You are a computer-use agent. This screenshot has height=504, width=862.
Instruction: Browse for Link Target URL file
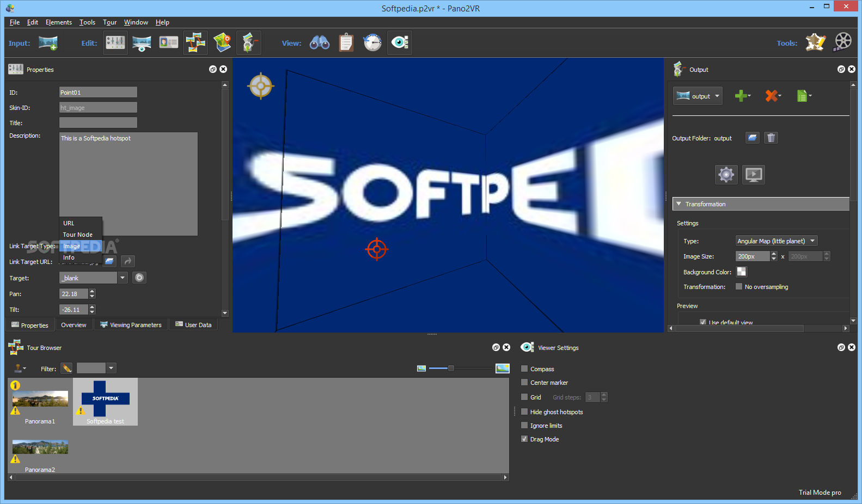(x=109, y=261)
